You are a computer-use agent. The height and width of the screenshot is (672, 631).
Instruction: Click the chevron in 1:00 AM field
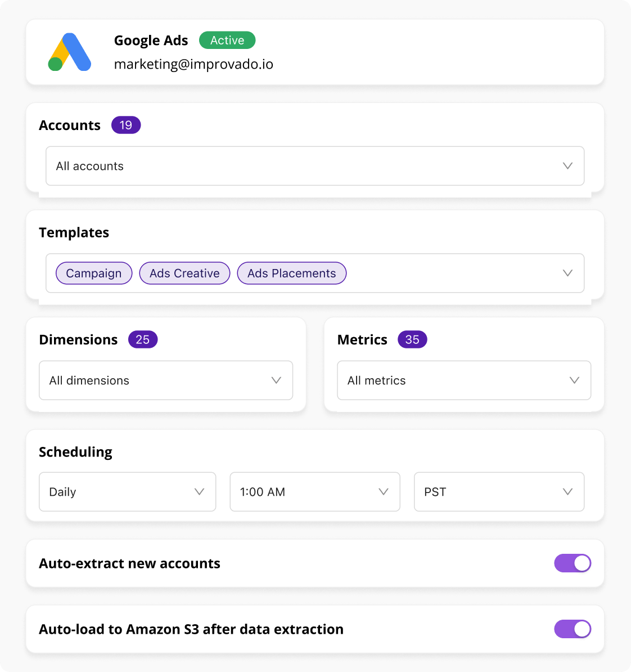[384, 492]
